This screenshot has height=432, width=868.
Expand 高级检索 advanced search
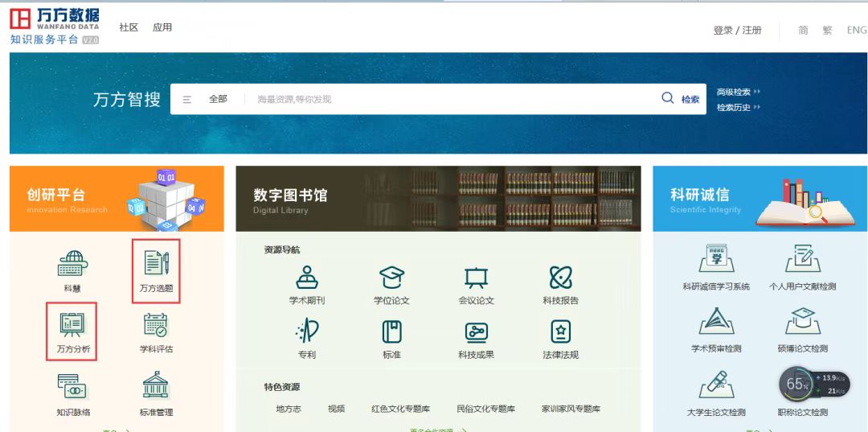pyautogui.click(x=739, y=92)
